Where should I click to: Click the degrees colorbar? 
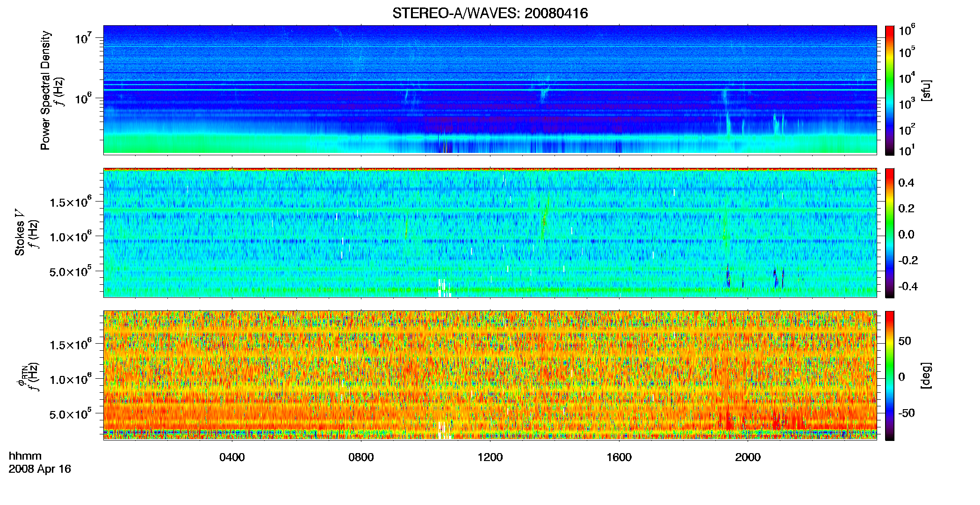click(890, 375)
